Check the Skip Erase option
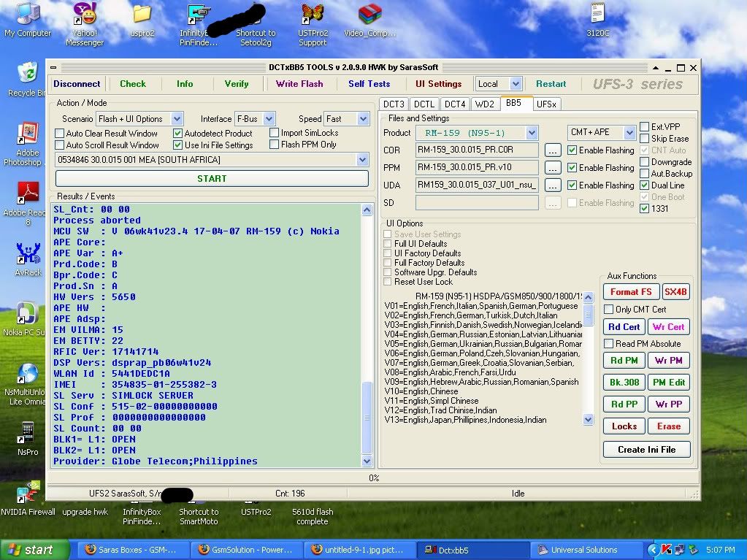This screenshot has height=560, width=747. pos(645,139)
